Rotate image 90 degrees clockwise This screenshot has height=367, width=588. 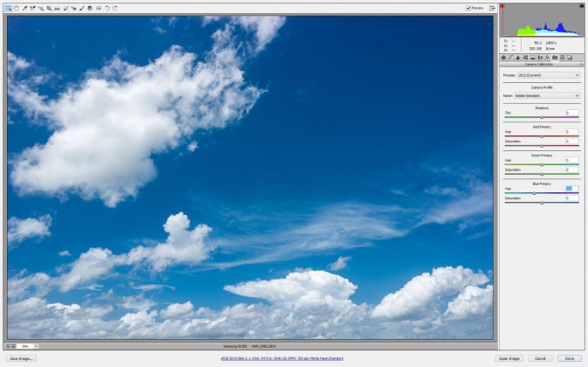115,8
